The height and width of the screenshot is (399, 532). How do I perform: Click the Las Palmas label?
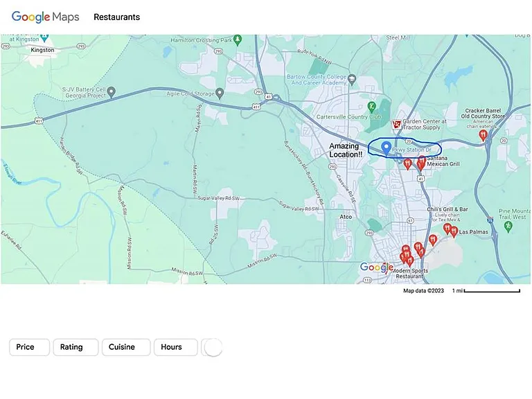[x=473, y=232]
